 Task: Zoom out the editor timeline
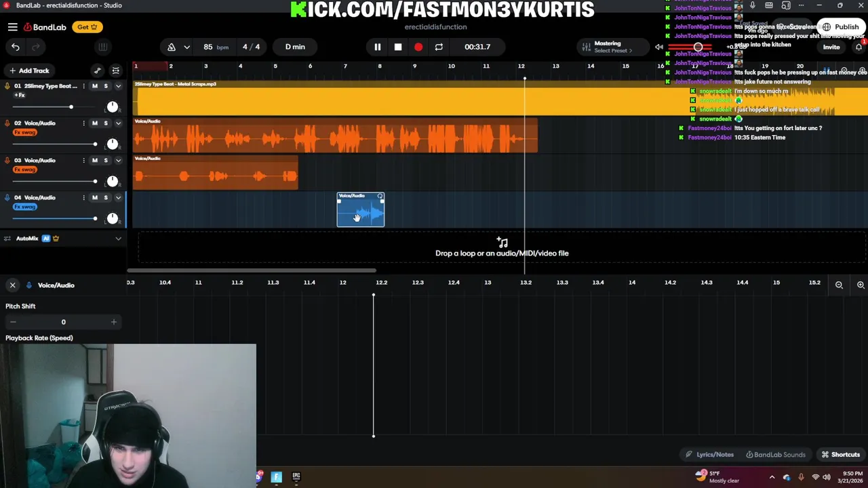tap(839, 285)
